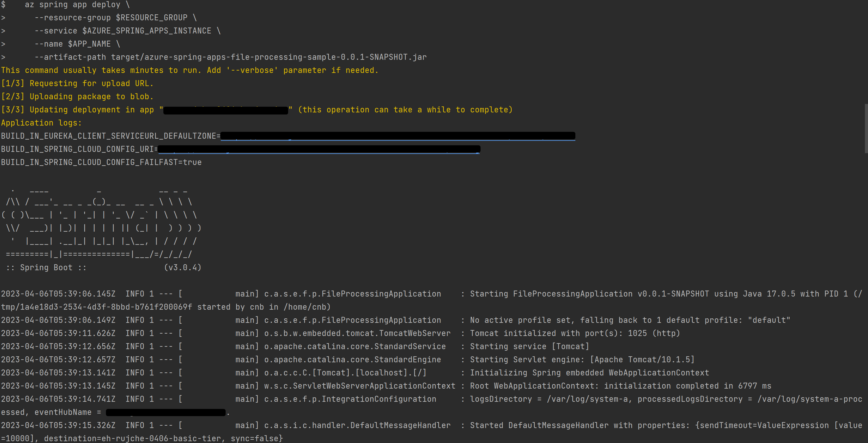Click the redacted Spring Cloud config URI link

[x=319, y=149]
